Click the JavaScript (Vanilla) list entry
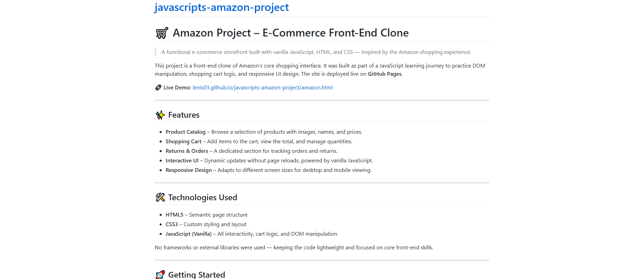This screenshot has width=644, height=279. click(x=251, y=234)
